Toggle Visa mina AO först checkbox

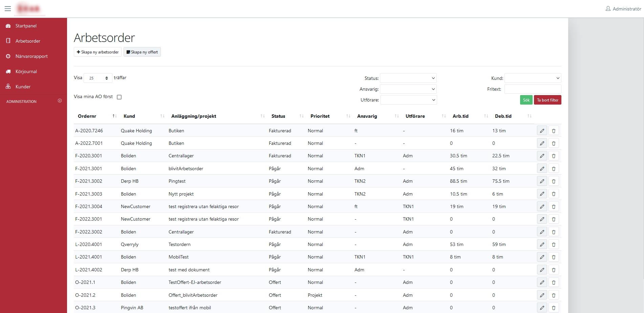coord(119,97)
